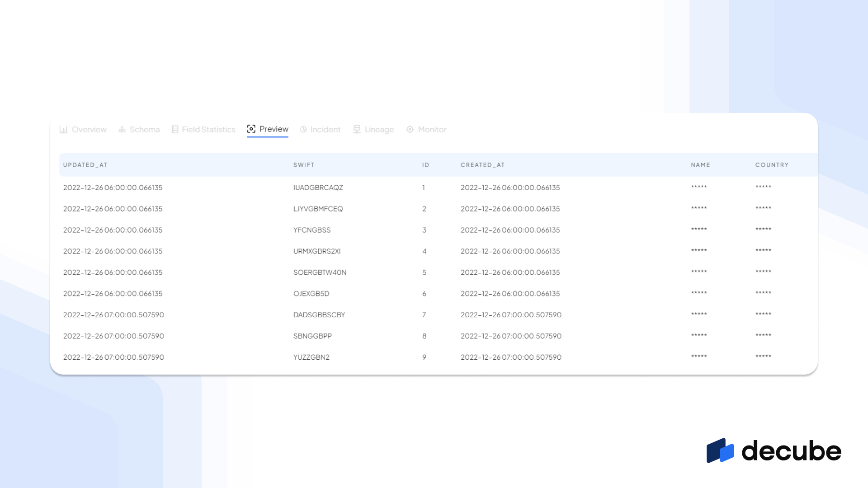
Task: Open the Schema tab
Action: tap(145, 130)
